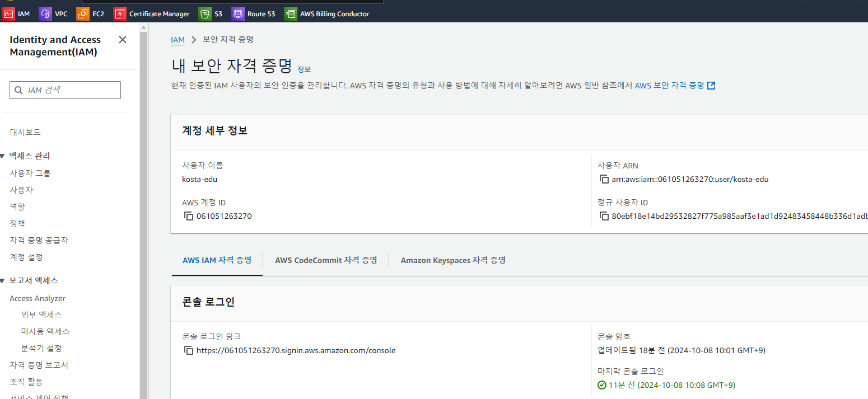Viewport: 868px width, 399px height.
Task: Open 외부 액세스 under Access Analyzer
Action: point(41,314)
